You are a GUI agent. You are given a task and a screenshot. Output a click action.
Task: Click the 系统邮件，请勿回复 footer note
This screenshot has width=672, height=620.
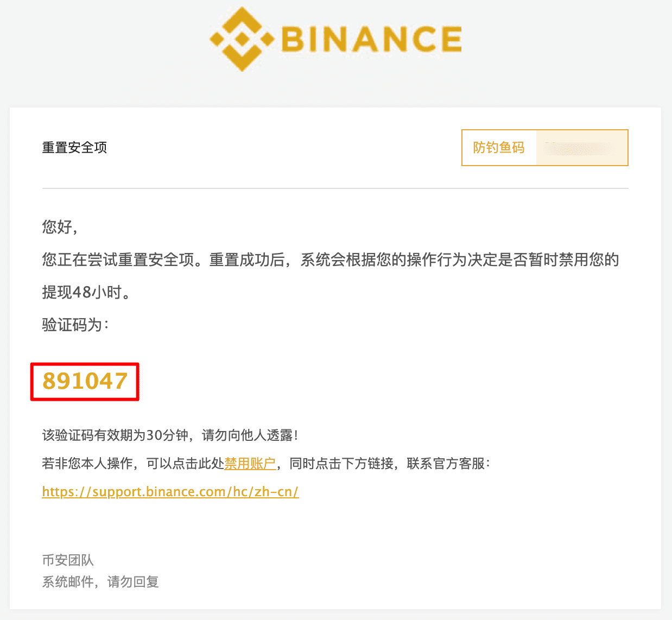click(x=100, y=582)
